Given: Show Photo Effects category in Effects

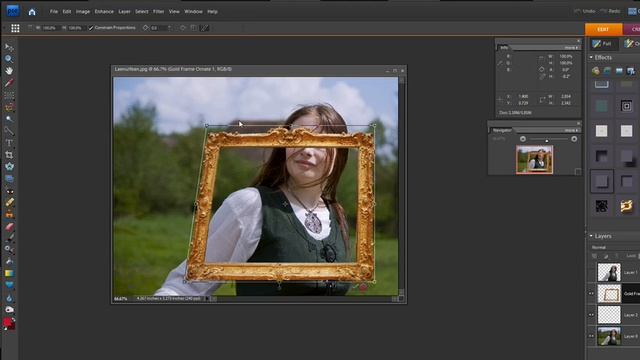Looking at the screenshot, I should (619, 71).
